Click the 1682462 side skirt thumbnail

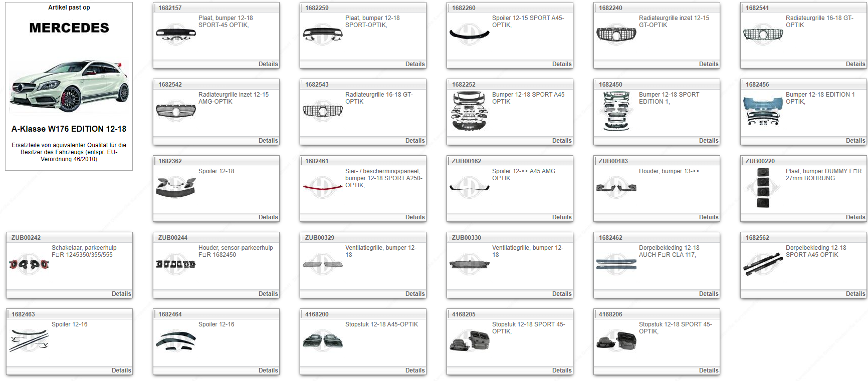[x=616, y=264]
